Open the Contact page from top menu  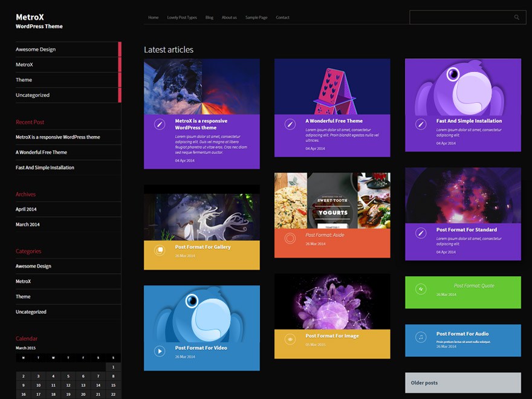283,18
